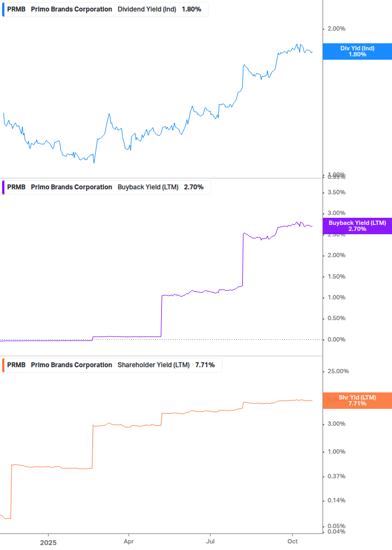Click the orange color bar of Shareholder Yield legend
Screen dimensions: 392x550
click(x=4, y=365)
